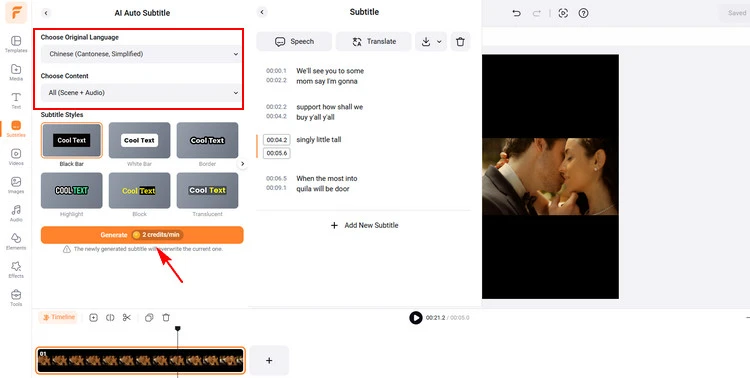The image size is (750, 378).
Task: Click the duplicate icon in timeline toolbar
Action: pyautogui.click(x=149, y=317)
